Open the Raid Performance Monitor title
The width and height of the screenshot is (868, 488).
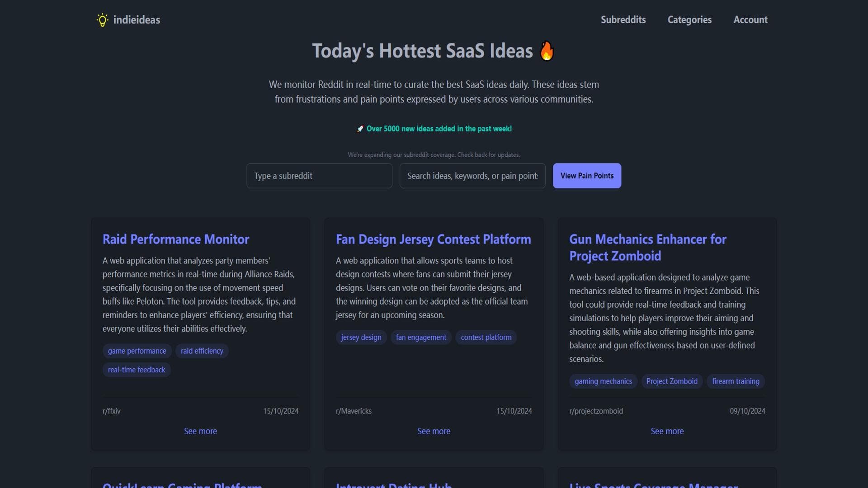pos(175,239)
